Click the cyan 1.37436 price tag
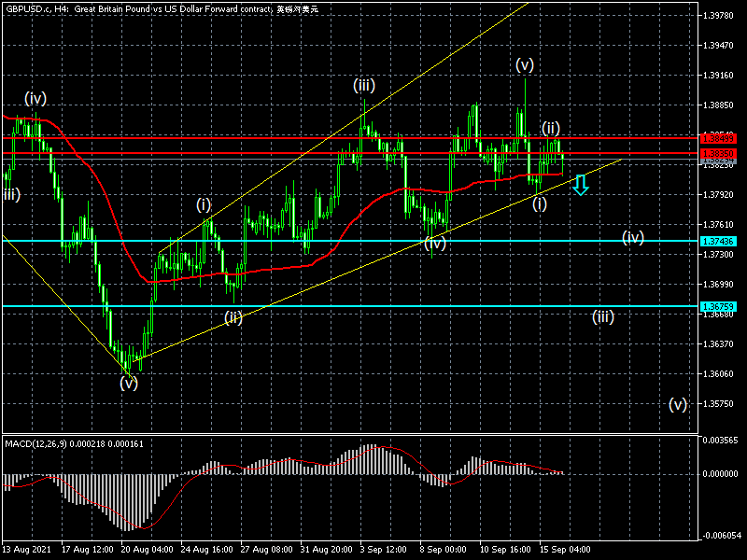747x560 pixels. pyautogui.click(x=718, y=241)
